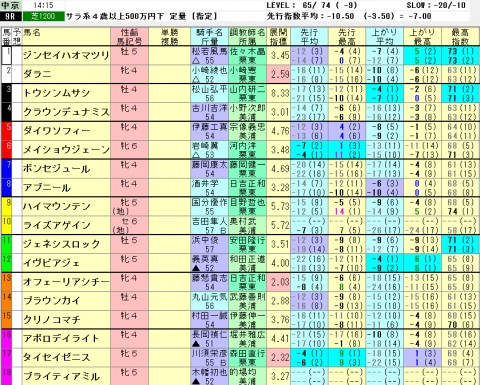Click the 先行 平均 column header

click(309, 37)
